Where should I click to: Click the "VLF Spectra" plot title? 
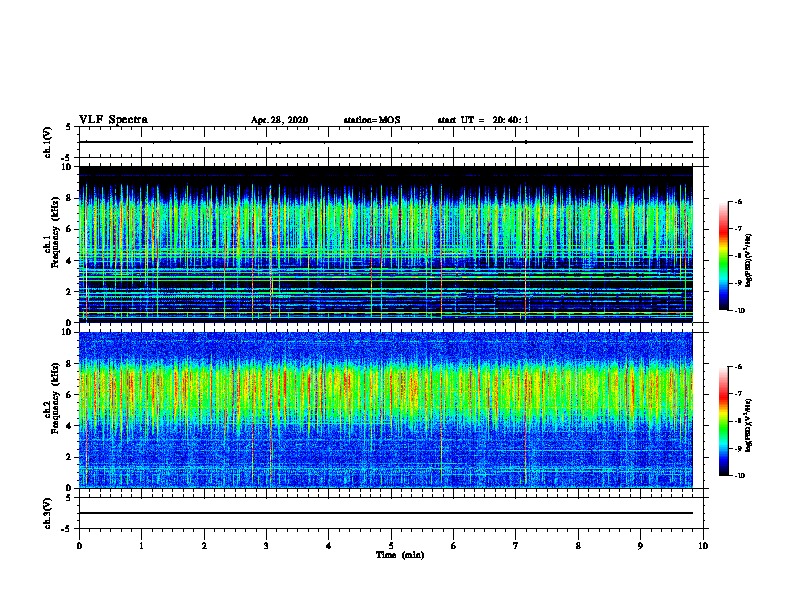click(113, 120)
